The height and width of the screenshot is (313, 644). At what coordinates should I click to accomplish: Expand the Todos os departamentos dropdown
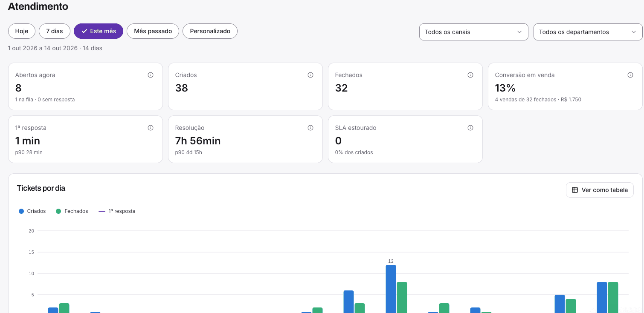[588, 32]
